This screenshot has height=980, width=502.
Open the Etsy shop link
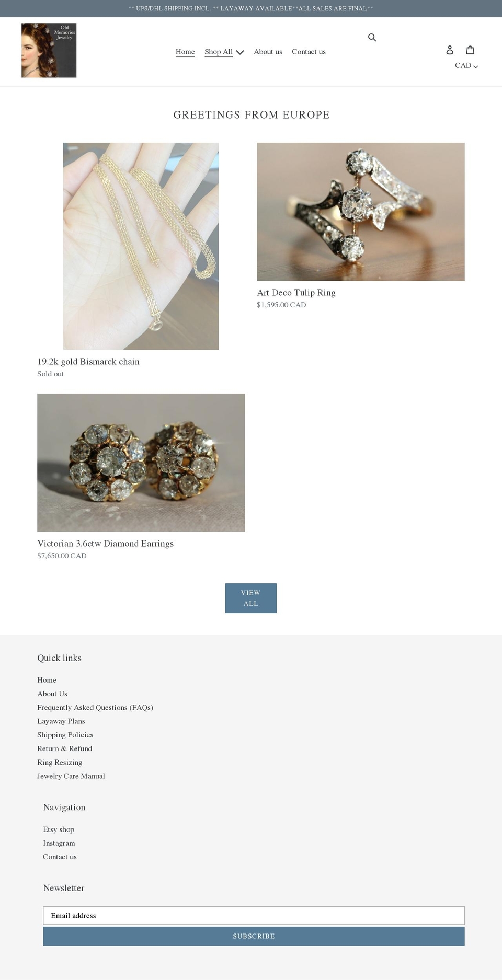point(59,829)
